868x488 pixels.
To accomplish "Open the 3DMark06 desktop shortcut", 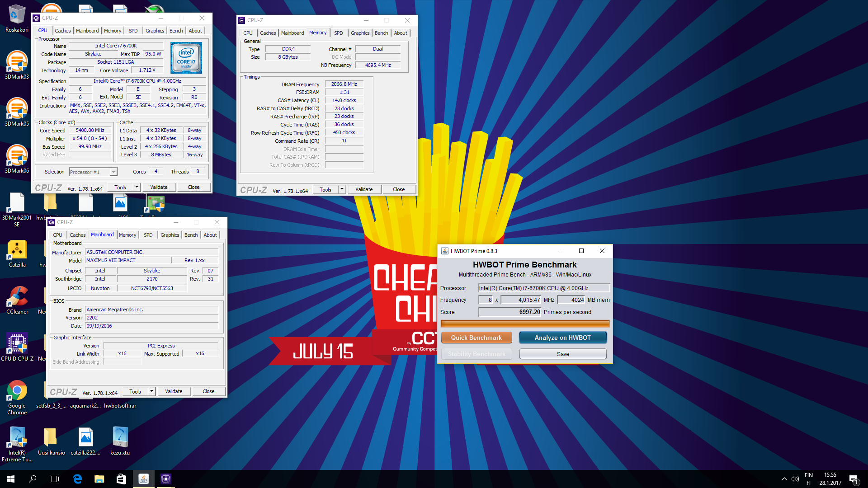I will pyautogui.click(x=17, y=159).
